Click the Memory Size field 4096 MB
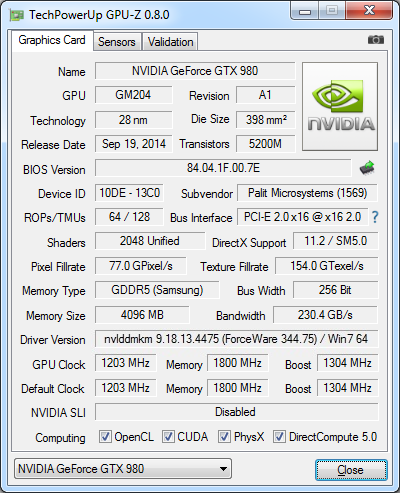 [142, 315]
